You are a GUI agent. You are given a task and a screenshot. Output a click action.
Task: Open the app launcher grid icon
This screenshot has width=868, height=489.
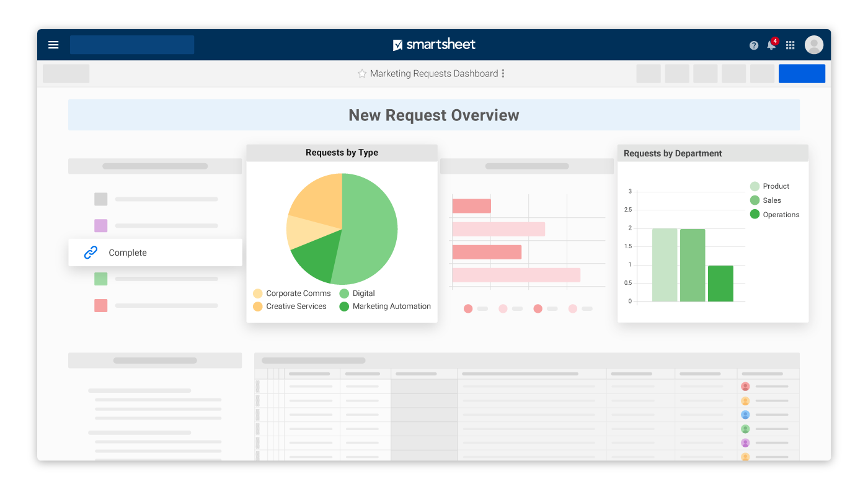(790, 45)
